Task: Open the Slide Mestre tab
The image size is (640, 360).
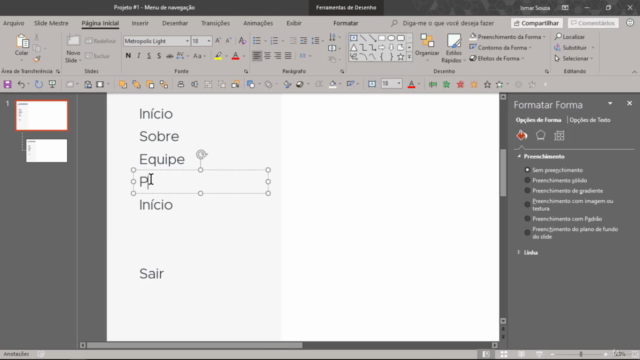Action: click(x=51, y=23)
